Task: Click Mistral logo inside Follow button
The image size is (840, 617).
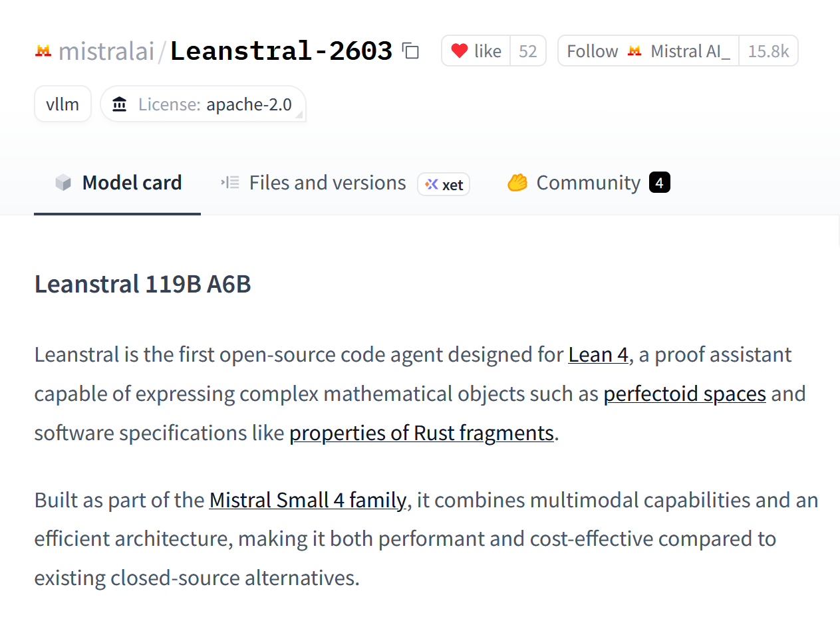Action: pos(634,51)
